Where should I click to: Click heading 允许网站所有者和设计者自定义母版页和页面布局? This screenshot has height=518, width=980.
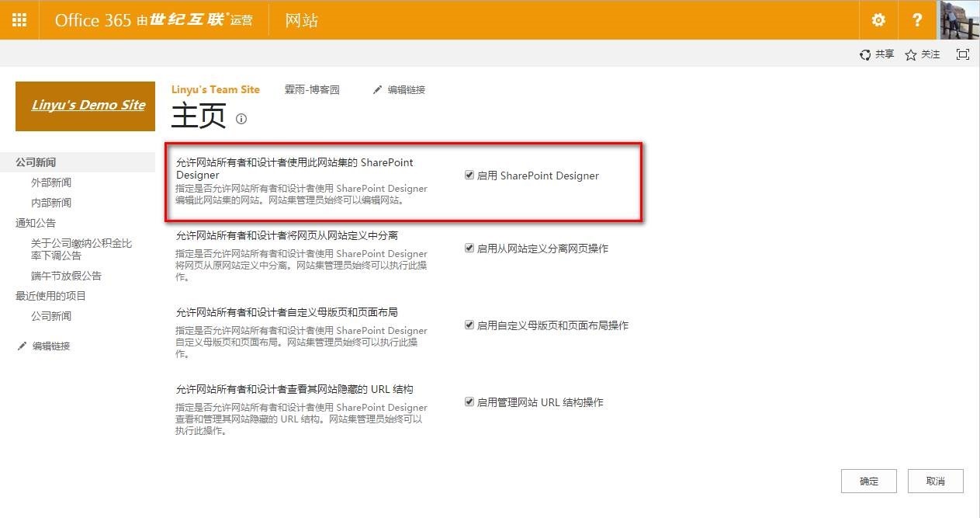tap(287, 311)
